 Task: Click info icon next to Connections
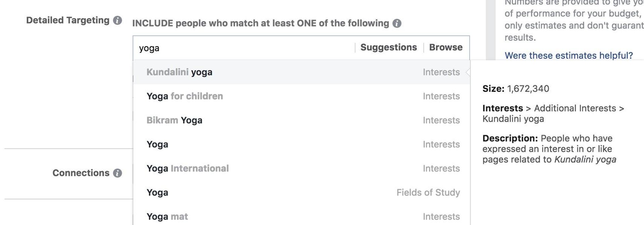117,173
